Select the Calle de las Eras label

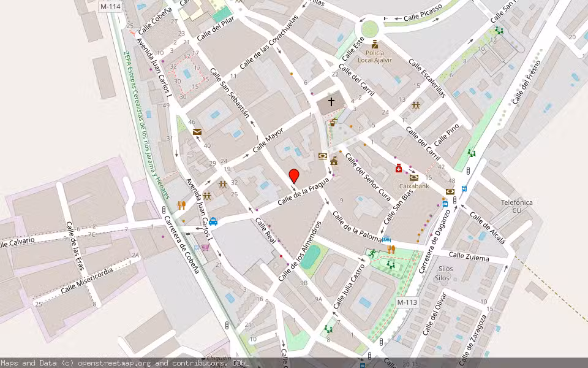click(x=75, y=245)
